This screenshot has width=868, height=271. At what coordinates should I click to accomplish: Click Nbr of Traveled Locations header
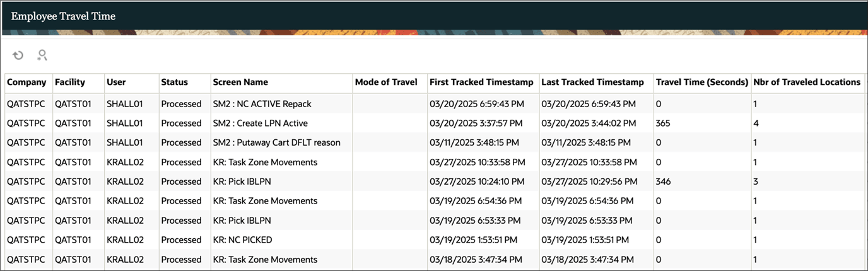(x=807, y=83)
